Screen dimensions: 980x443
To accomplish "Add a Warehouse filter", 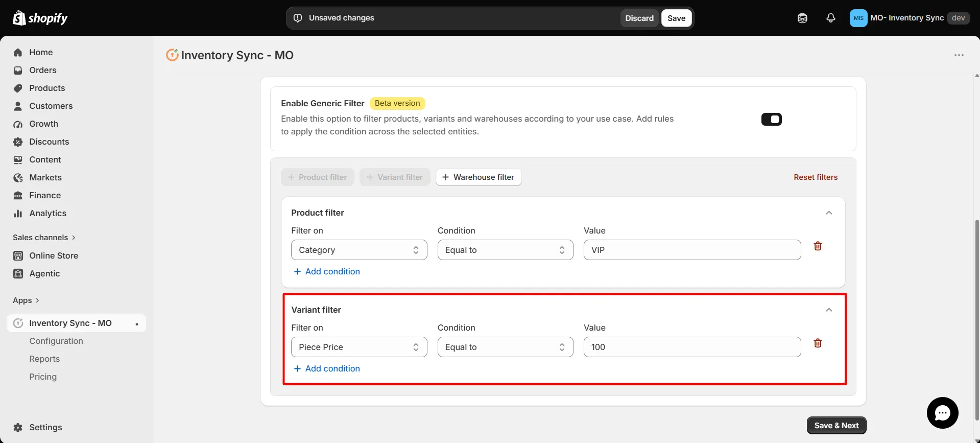I will pos(479,177).
